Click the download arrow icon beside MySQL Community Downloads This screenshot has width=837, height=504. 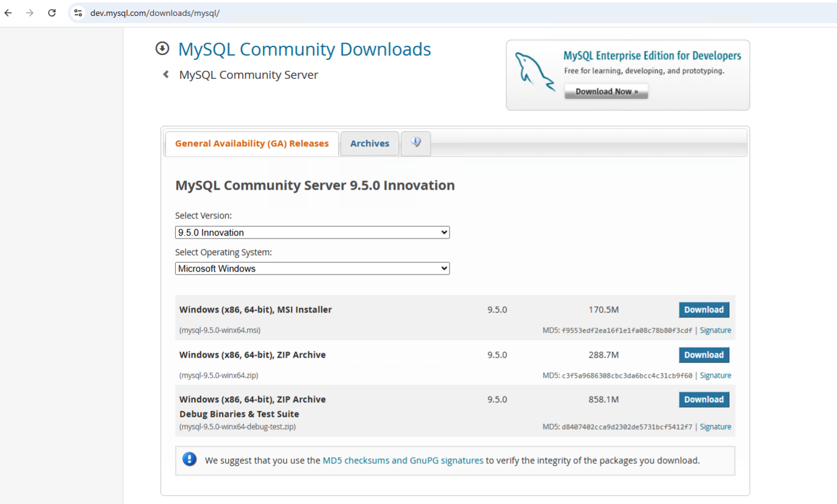pyautogui.click(x=162, y=48)
